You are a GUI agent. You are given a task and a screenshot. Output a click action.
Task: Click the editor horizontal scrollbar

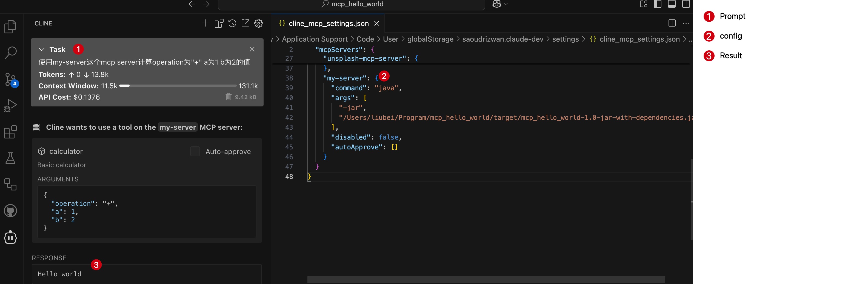486,280
